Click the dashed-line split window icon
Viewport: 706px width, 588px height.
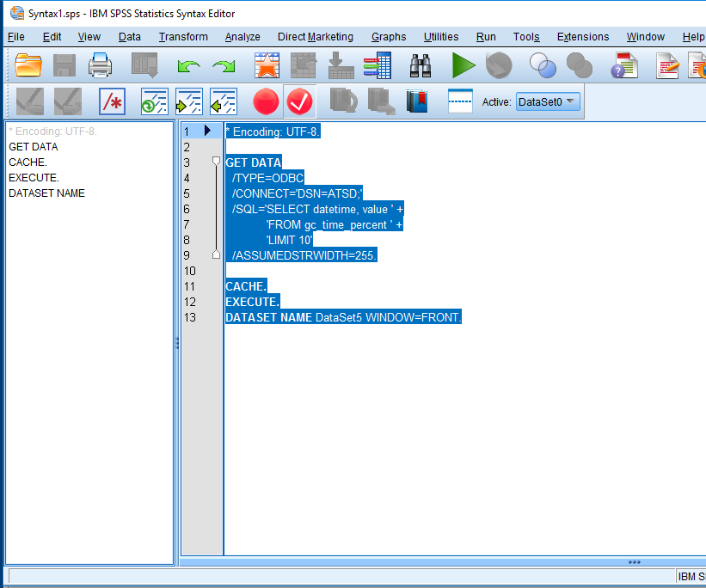460,101
